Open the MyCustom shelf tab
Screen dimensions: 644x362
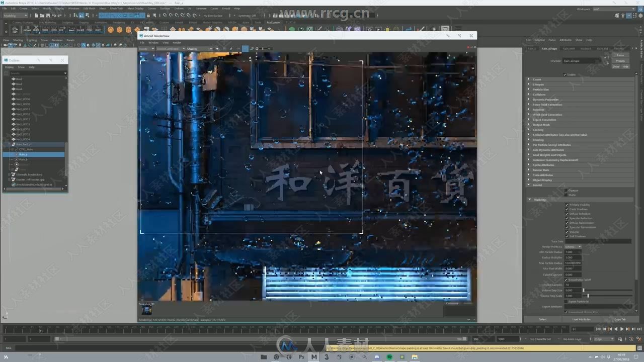273,23
